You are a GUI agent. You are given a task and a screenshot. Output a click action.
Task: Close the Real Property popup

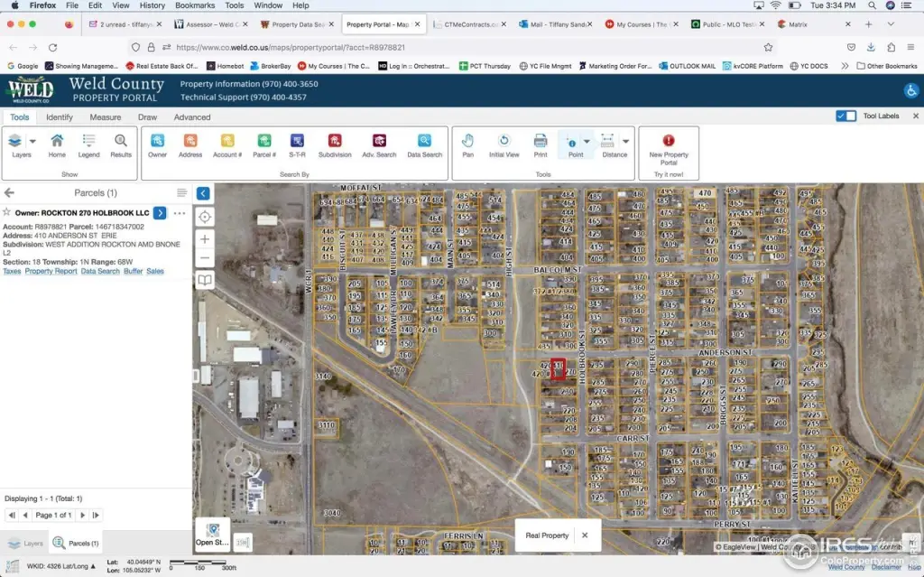point(585,535)
